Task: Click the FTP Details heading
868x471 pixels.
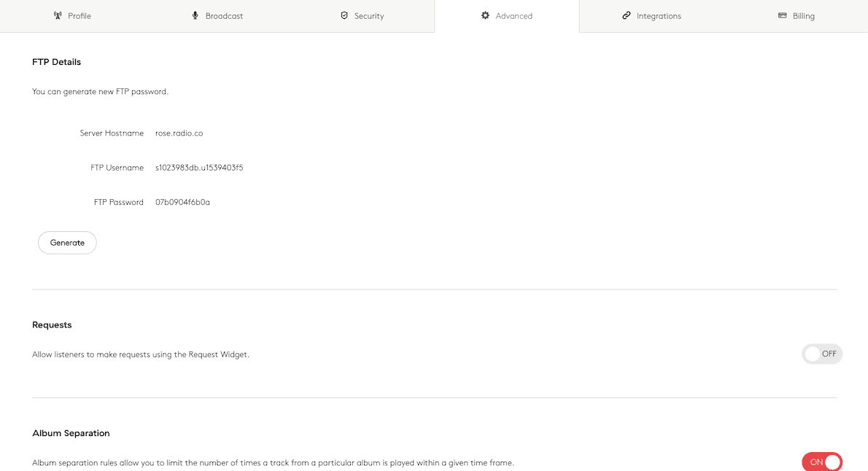Action: pos(56,62)
